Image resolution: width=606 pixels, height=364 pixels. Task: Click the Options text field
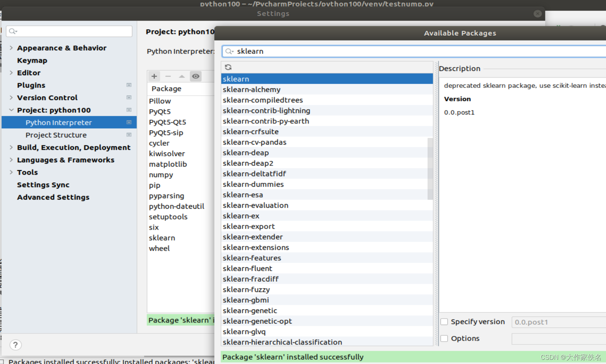558,339
